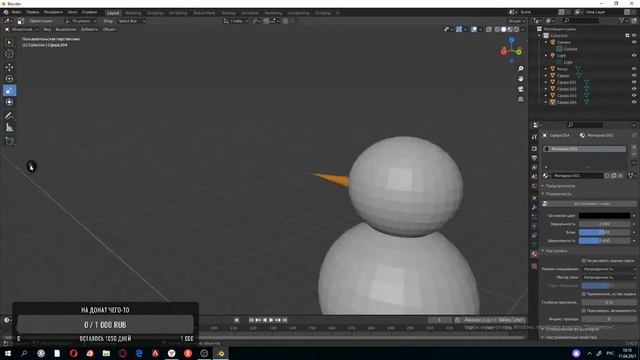This screenshot has height=360, width=640.
Task: Open the Output properties tab
Action: pyautogui.click(x=534, y=158)
